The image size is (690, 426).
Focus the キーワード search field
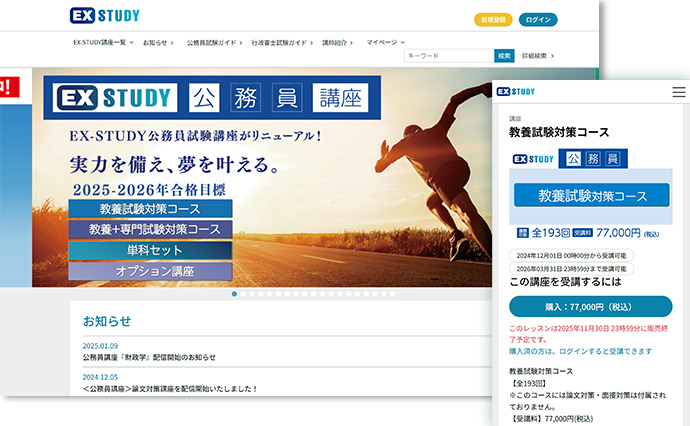[449, 56]
